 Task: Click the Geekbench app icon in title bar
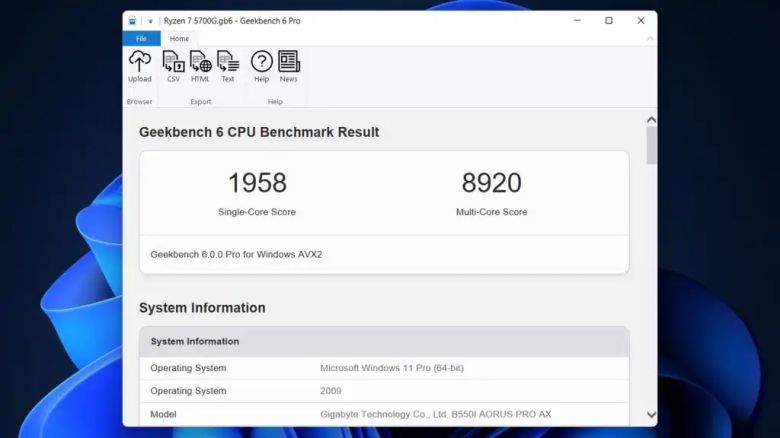[133, 21]
